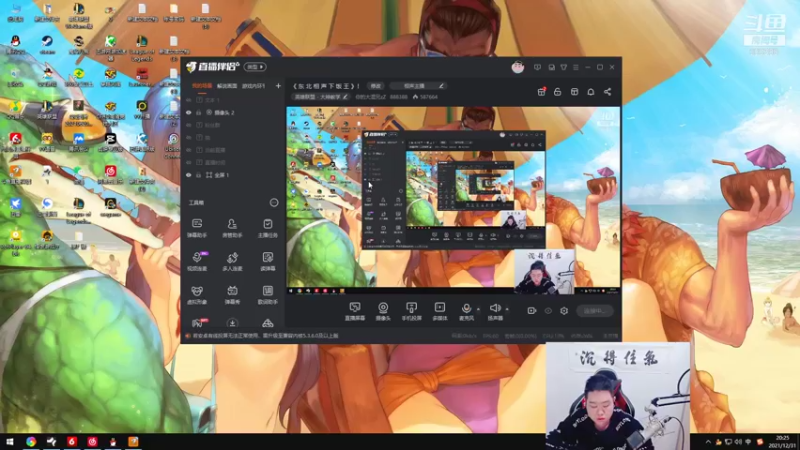Expand the toolbox more-options circle button
Image resolution: width=800 pixels, height=450 pixels.
tap(274, 203)
